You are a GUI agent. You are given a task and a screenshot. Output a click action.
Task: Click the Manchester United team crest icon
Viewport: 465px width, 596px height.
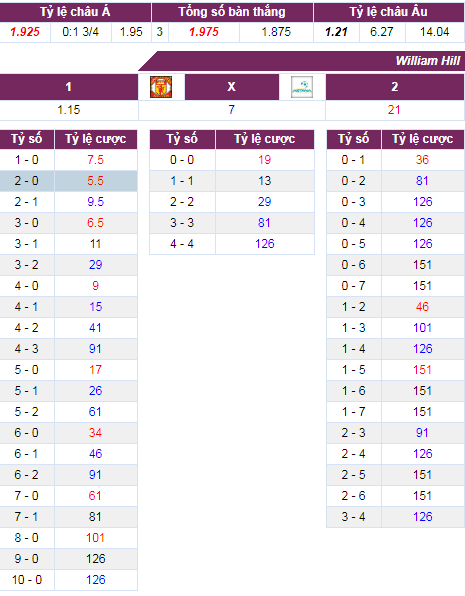(x=161, y=87)
